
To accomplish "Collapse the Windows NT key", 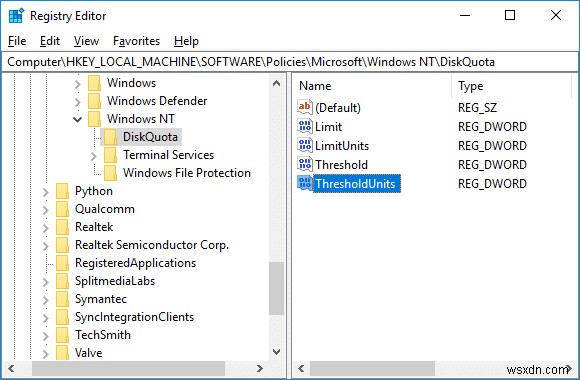I will point(77,119).
